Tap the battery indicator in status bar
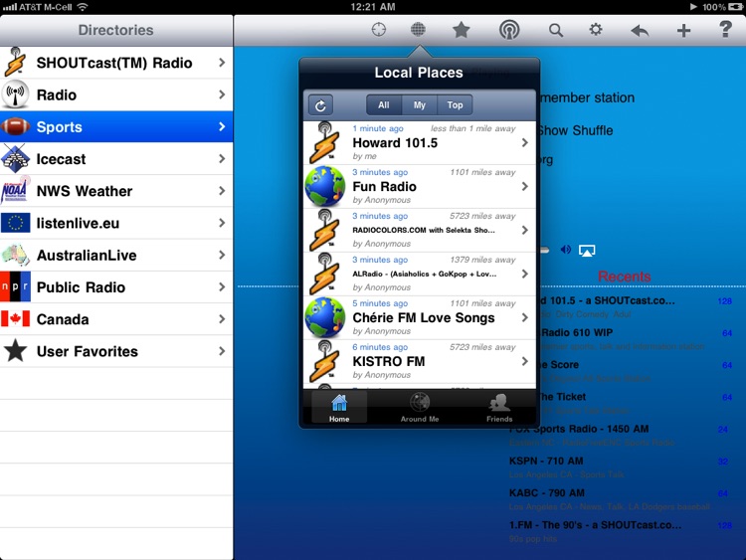This screenshot has width=746, height=560. (x=735, y=7)
